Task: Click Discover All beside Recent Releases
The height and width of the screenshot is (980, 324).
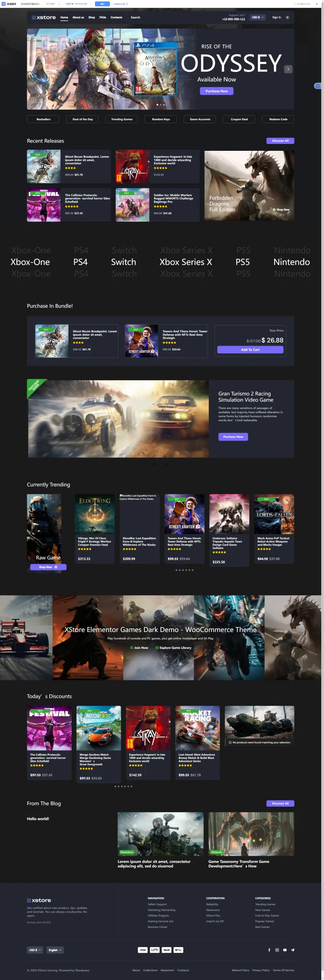Action: point(280,141)
